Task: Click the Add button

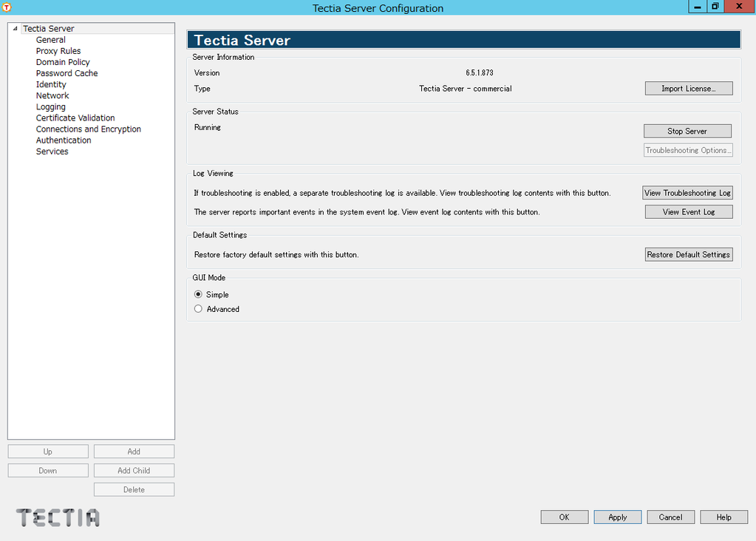Action: (134, 452)
